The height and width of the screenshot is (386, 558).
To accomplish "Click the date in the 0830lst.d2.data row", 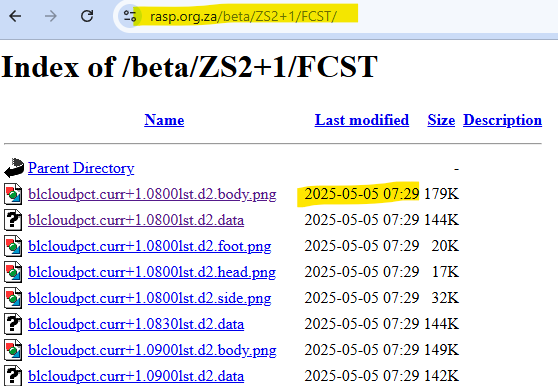I will 362,324.
